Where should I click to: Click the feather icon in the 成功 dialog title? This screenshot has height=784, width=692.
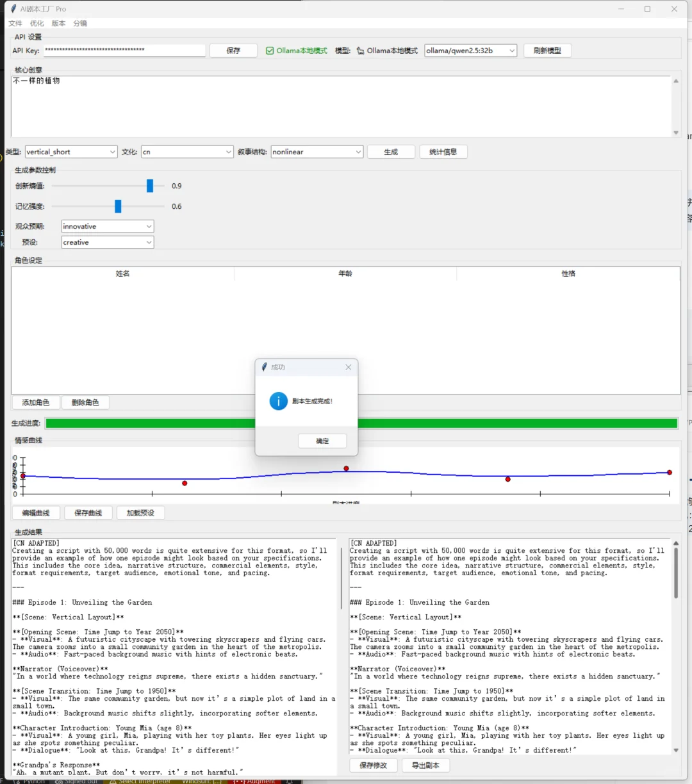pos(264,367)
